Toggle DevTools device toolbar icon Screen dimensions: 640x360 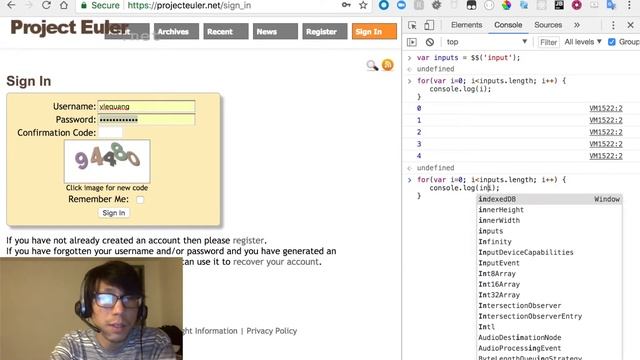coord(429,25)
